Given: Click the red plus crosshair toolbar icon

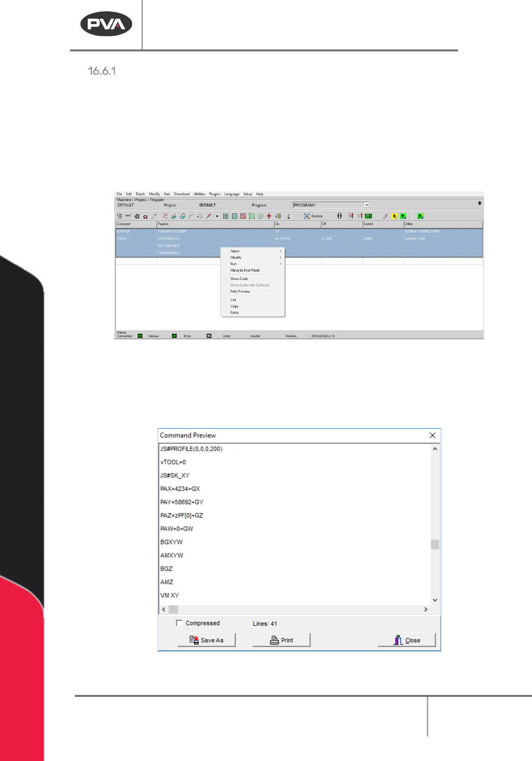Looking at the screenshot, I should [269, 216].
